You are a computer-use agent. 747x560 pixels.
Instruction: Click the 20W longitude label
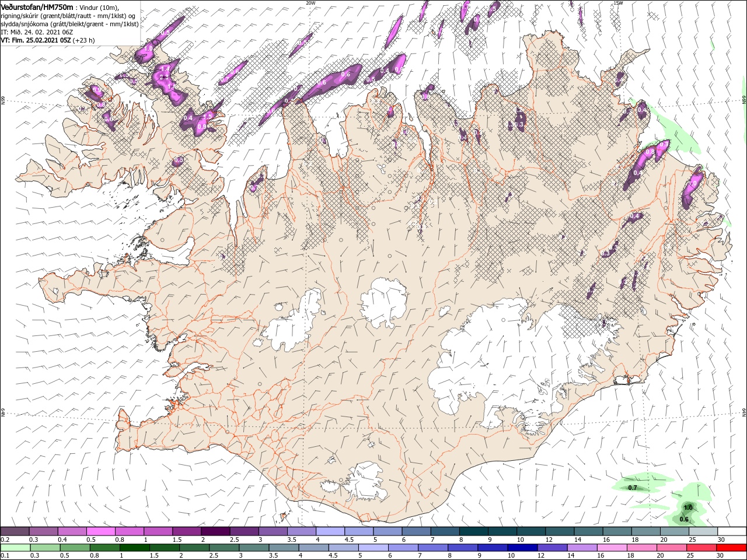[x=310, y=3]
